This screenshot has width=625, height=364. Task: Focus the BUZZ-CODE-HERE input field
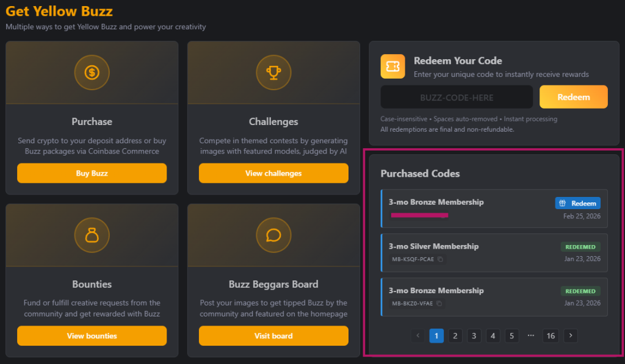pos(457,98)
